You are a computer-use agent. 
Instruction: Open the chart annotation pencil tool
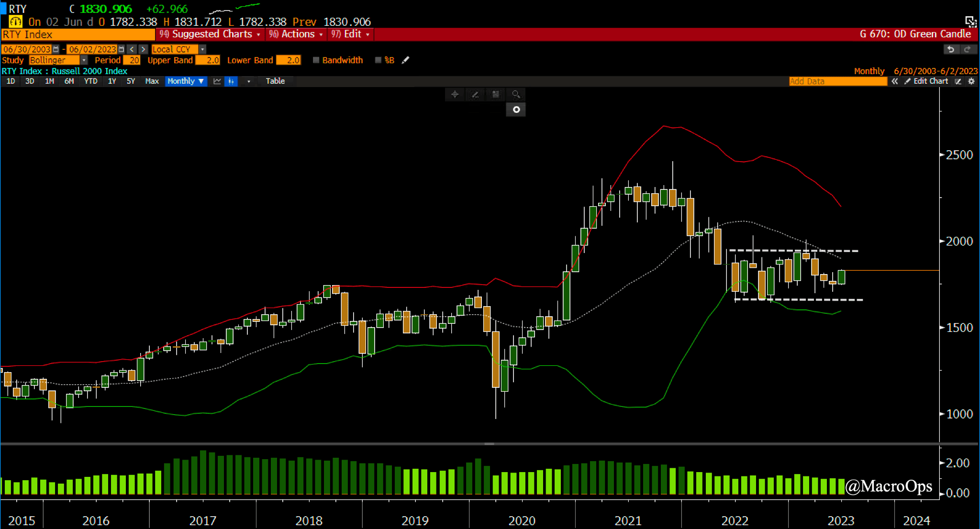(475, 94)
